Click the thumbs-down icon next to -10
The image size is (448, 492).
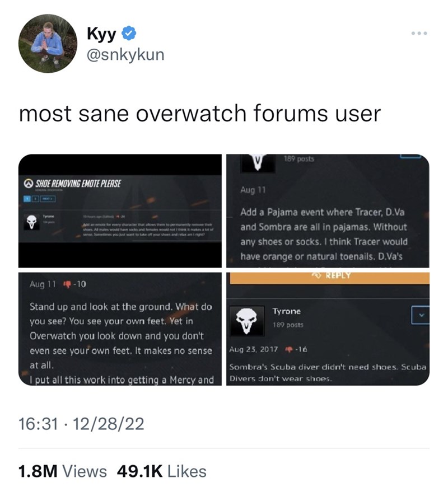click(68, 284)
